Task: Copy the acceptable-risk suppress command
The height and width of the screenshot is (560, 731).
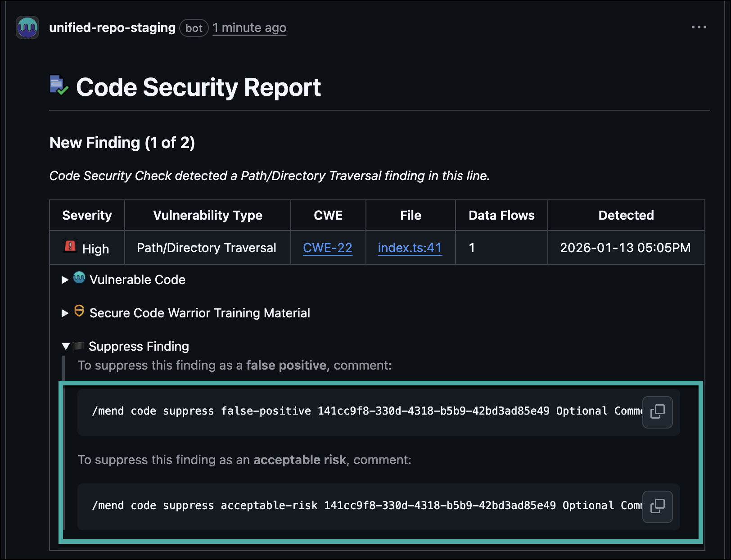Action: (657, 506)
